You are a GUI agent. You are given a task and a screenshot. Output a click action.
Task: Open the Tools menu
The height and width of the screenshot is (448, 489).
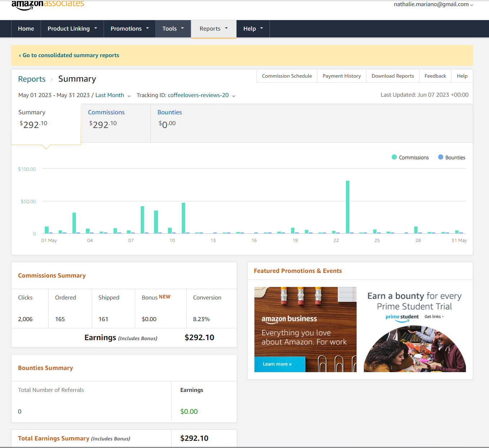pos(173,29)
